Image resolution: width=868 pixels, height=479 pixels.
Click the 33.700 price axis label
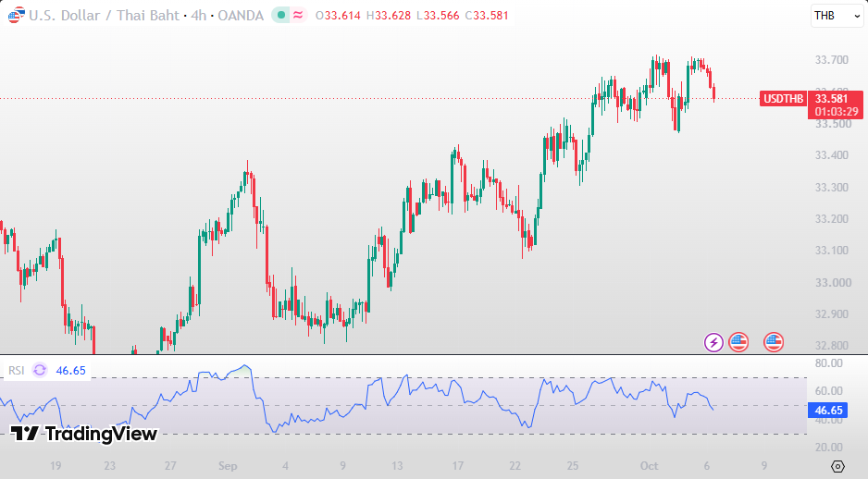[832, 60]
